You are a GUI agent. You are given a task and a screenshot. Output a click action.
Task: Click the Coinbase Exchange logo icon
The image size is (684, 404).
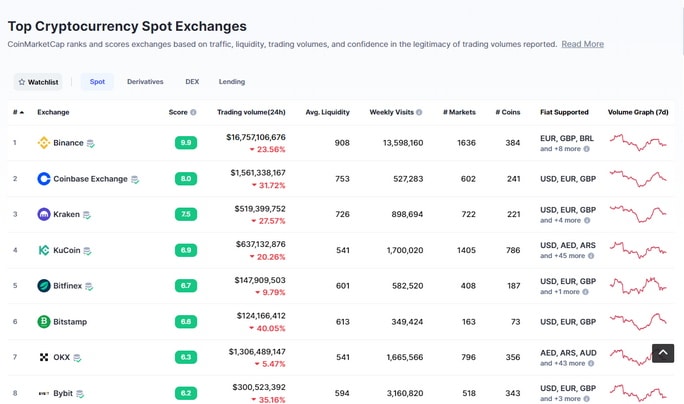point(44,179)
